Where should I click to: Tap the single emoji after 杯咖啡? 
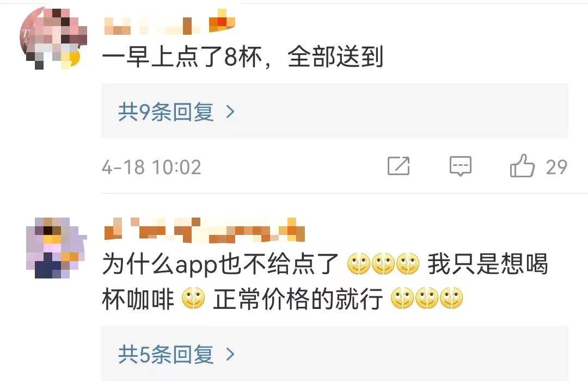click(193, 299)
